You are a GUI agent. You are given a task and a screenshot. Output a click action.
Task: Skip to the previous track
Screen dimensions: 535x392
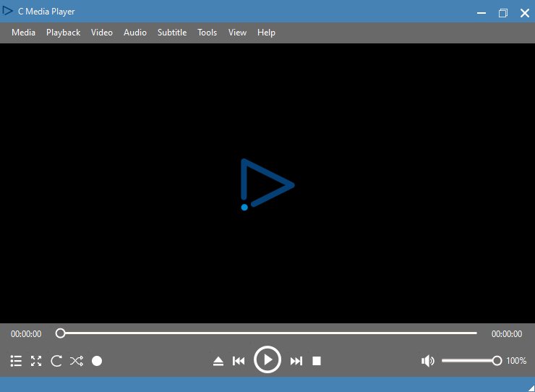[239, 361]
